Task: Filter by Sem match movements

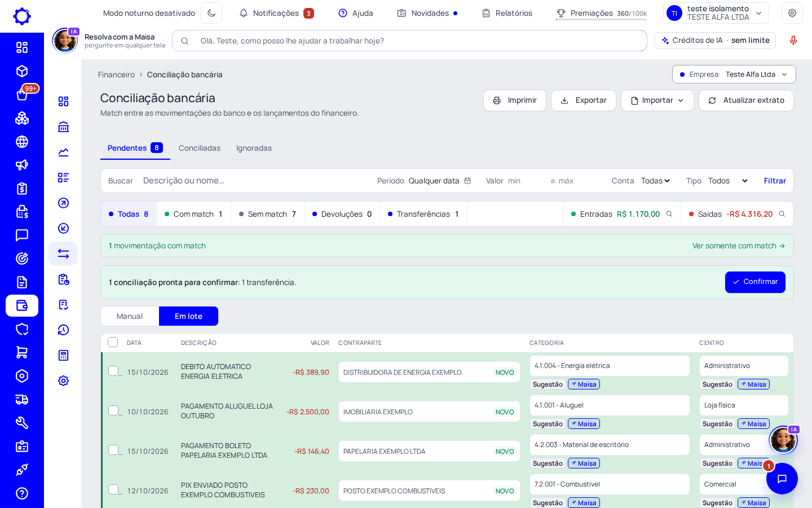Action: tap(267, 214)
